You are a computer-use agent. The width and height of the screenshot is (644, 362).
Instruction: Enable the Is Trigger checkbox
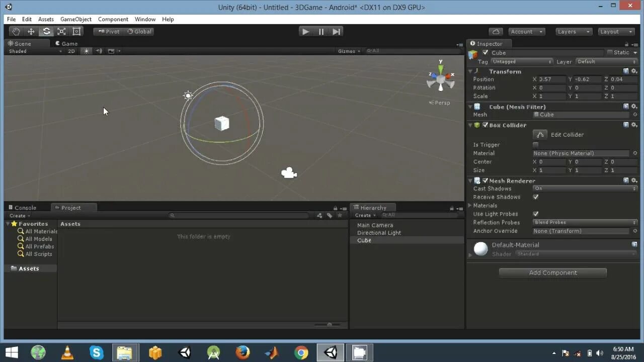[535, 145]
